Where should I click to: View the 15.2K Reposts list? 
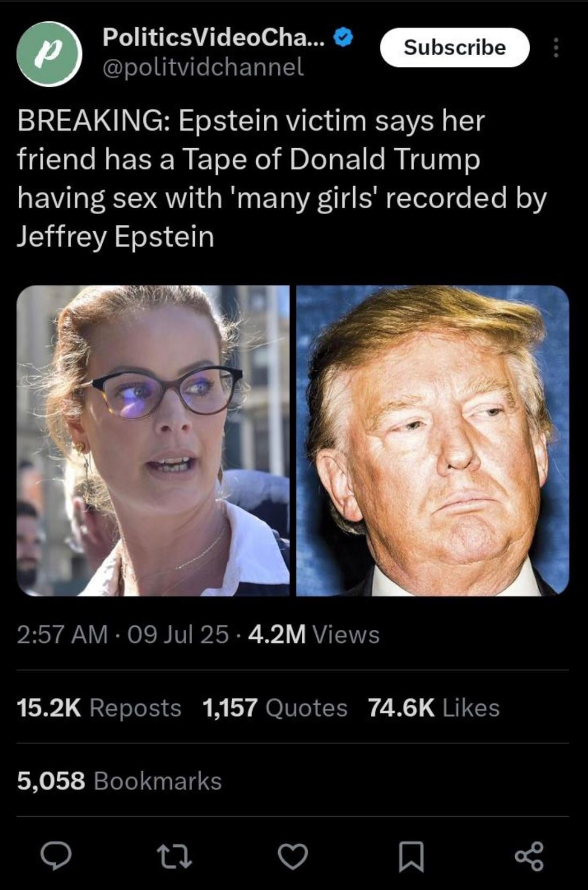pos(99,708)
